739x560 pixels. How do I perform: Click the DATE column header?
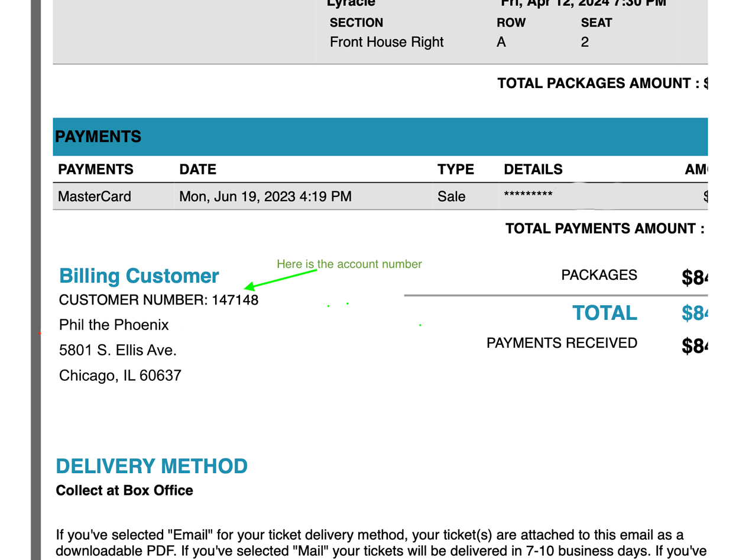pos(197,169)
